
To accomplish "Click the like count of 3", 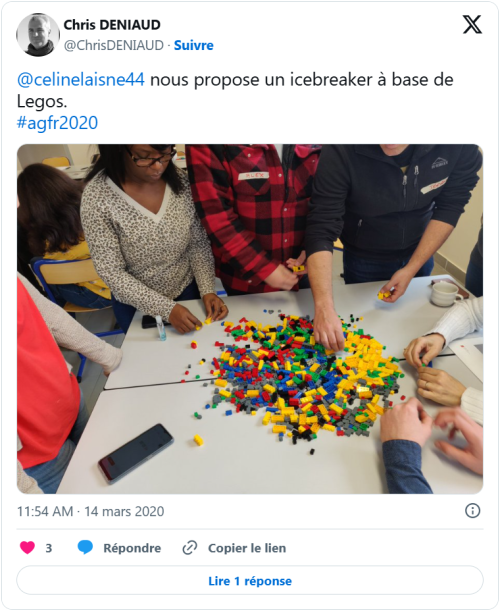I will 49,548.
